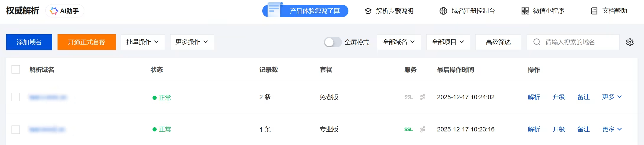This screenshot has height=145, width=644.
Task: Open the blurred domain in 专业版 row
Action: 47,129
